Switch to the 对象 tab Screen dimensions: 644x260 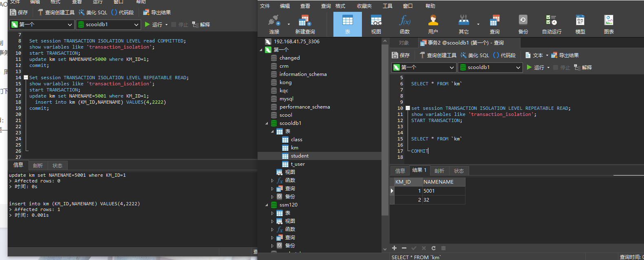pyautogui.click(x=404, y=42)
